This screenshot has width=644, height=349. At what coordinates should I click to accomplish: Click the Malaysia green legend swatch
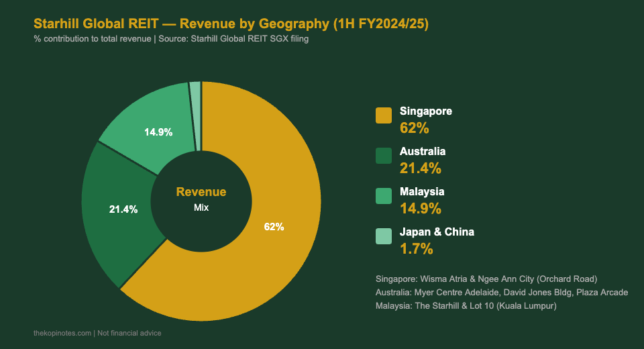point(384,196)
